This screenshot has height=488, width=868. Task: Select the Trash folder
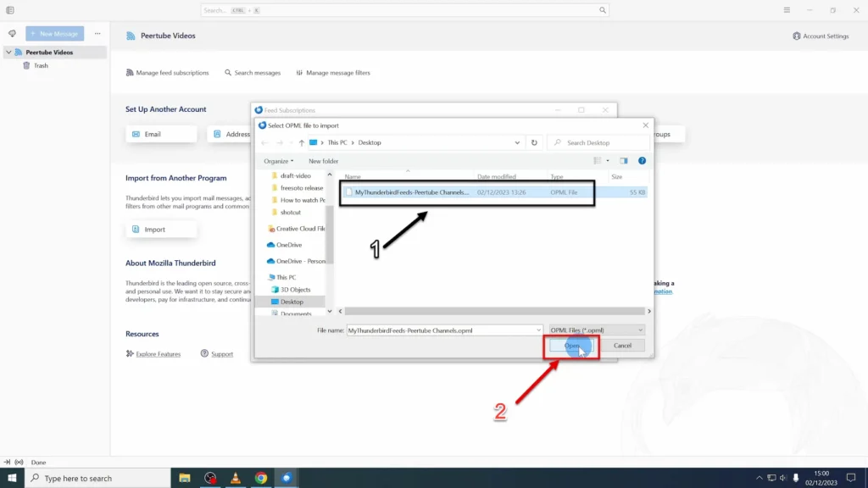[x=41, y=65]
